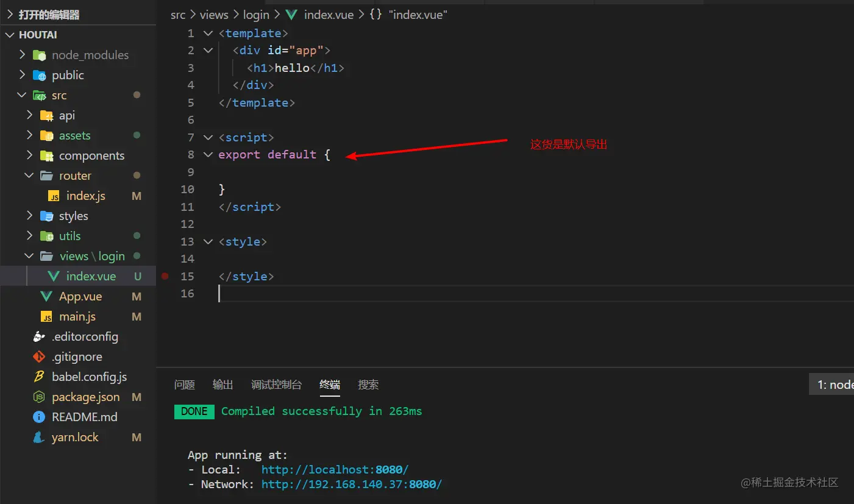Fold the script block at line 7
The image size is (854, 504).
click(208, 138)
